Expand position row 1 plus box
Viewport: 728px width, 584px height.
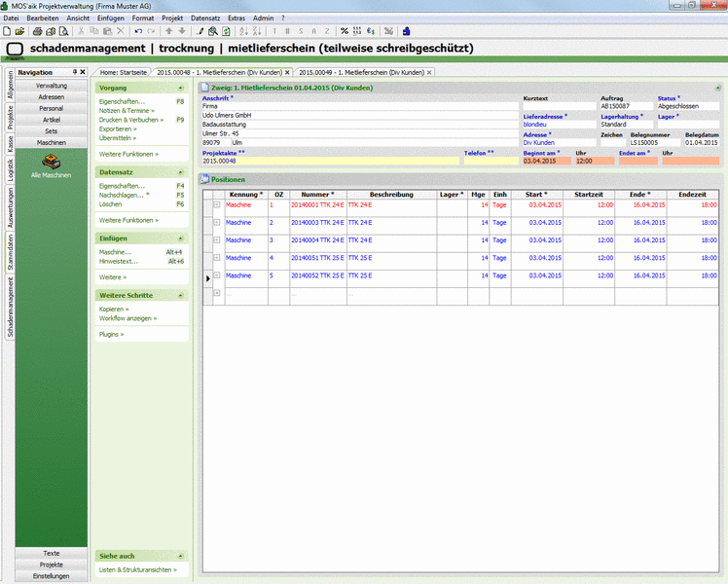217,204
